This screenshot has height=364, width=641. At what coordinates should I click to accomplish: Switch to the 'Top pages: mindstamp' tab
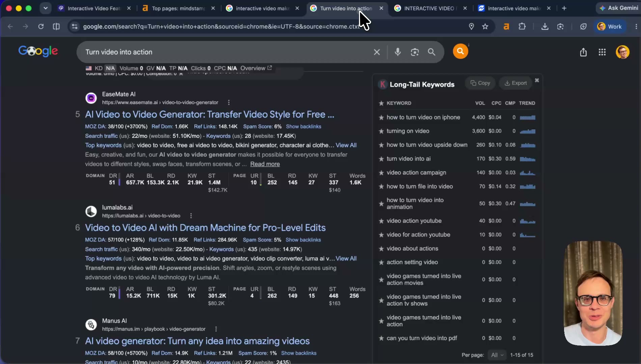(x=178, y=8)
